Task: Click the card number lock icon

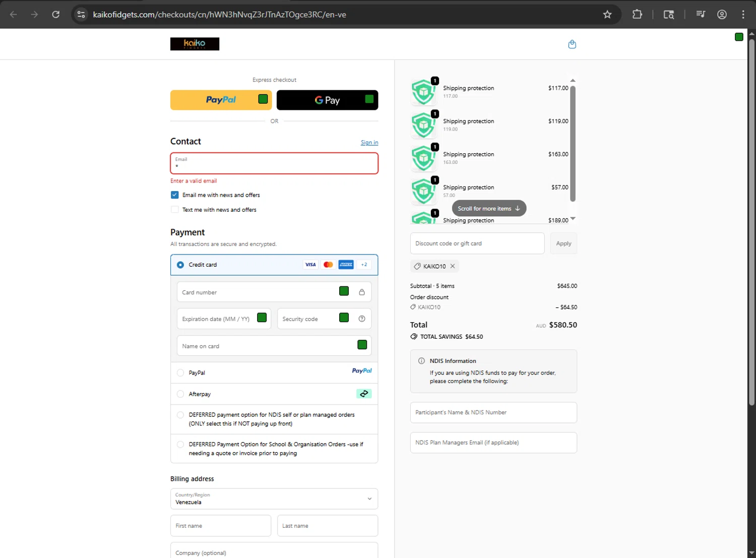Action: 362,292
